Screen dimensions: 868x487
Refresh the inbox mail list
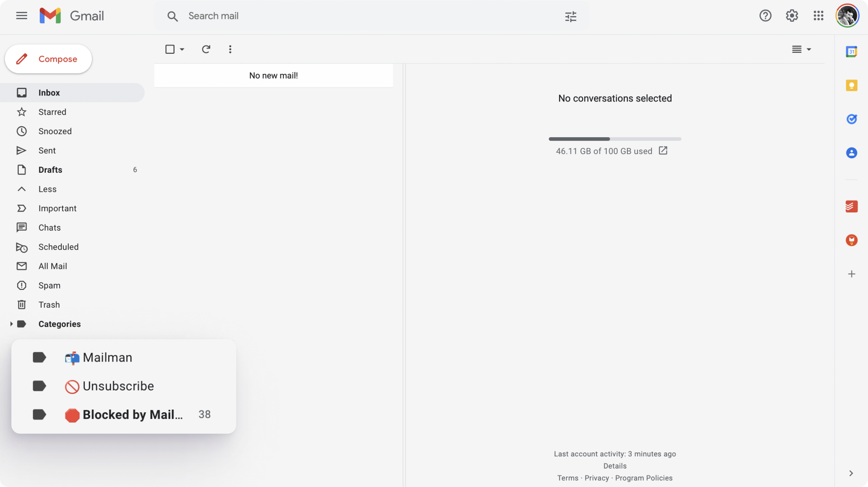point(206,49)
